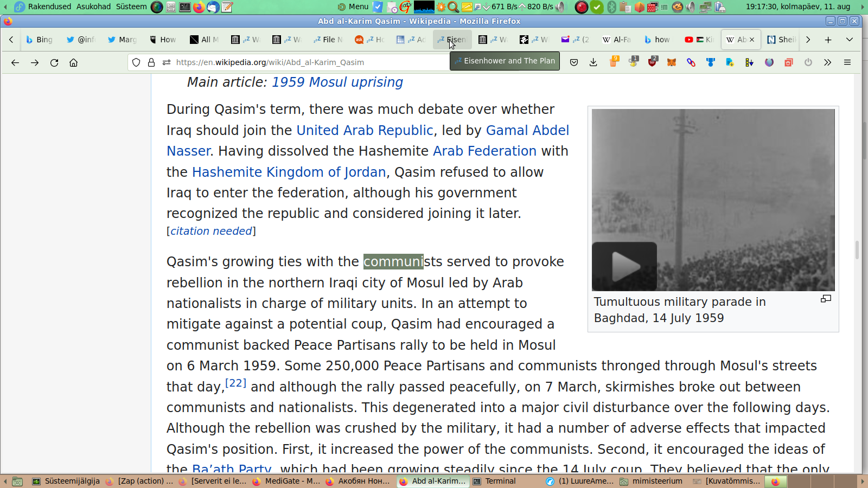Close the Abd al-Karim Qasim tab

pyautogui.click(x=752, y=40)
